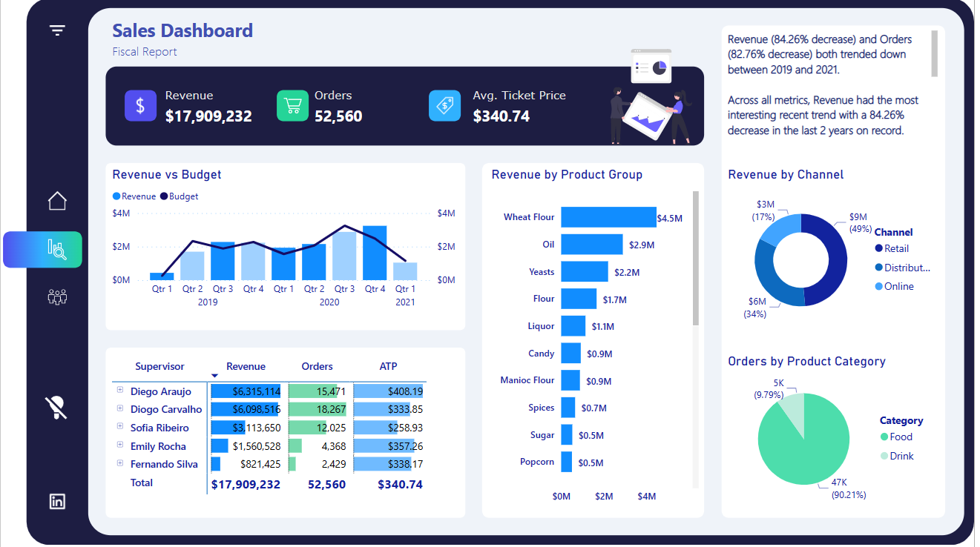Open the LinkedIn icon link
Image resolution: width=980 pixels, height=547 pixels.
coord(57,501)
